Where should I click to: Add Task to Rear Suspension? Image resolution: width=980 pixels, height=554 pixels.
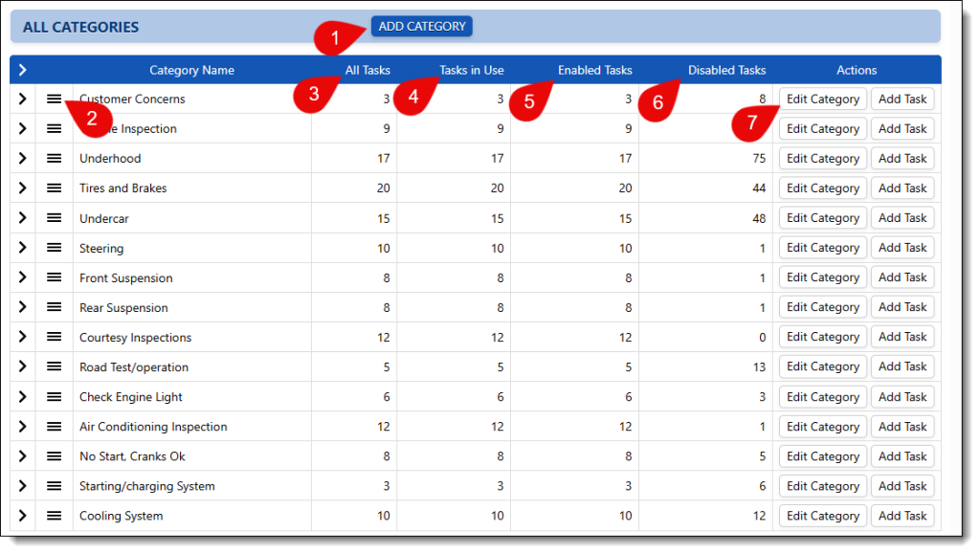pyautogui.click(x=902, y=307)
